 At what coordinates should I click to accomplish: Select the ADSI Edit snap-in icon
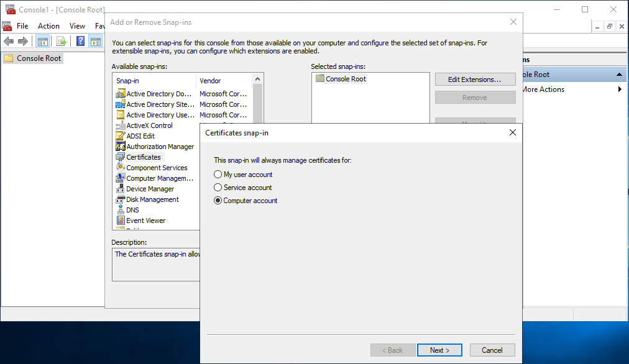[x=121, y=136]
